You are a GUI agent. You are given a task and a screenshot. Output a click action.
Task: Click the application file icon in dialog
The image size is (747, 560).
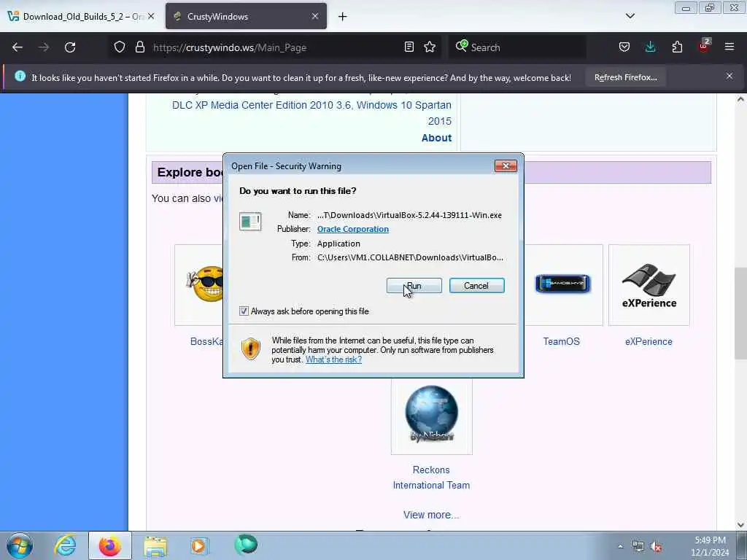coord(250,222)
